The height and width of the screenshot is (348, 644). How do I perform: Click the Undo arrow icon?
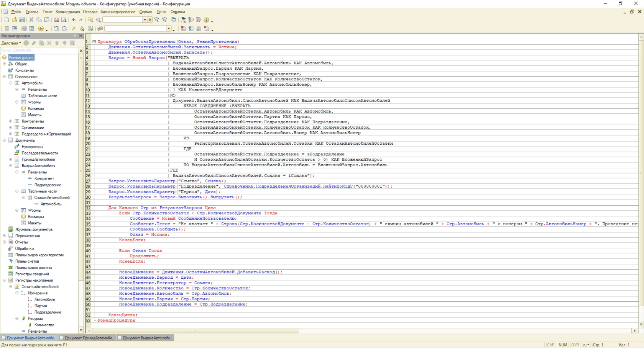click(x=74, y=20)
